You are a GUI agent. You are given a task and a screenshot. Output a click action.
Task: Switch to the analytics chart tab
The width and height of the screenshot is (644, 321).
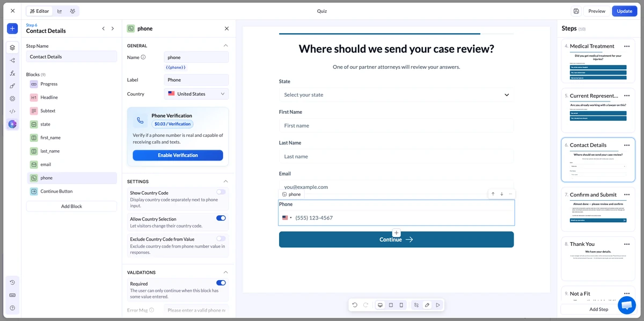point(60,11)
